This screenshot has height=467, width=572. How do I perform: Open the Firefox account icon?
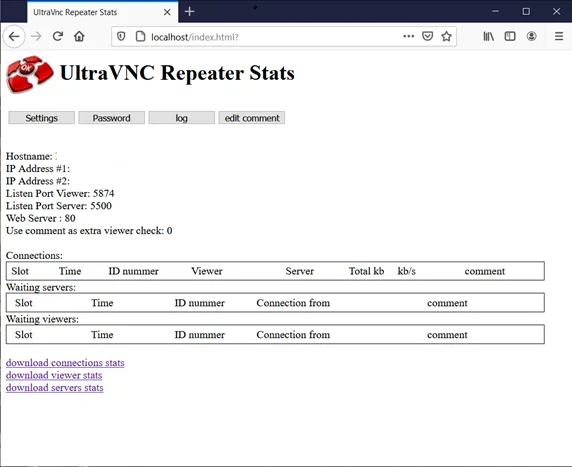532,36
